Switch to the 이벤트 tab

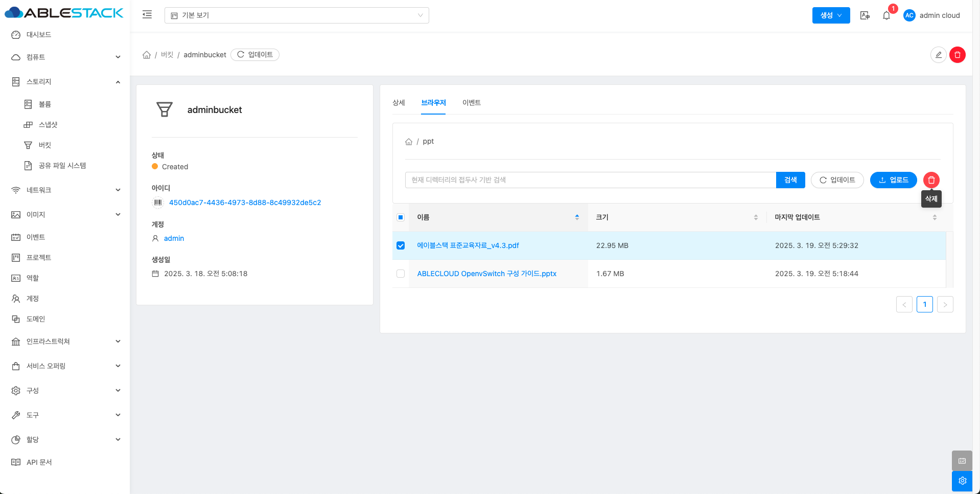[471, 103]
